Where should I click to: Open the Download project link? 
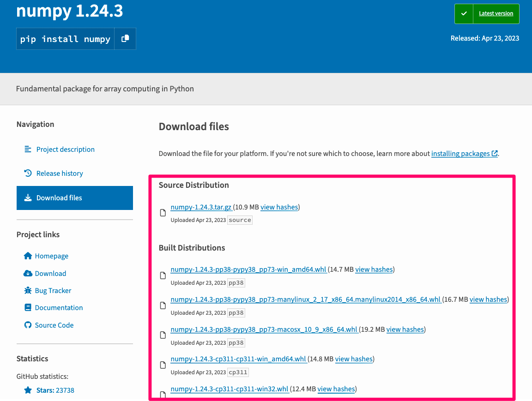50,274
